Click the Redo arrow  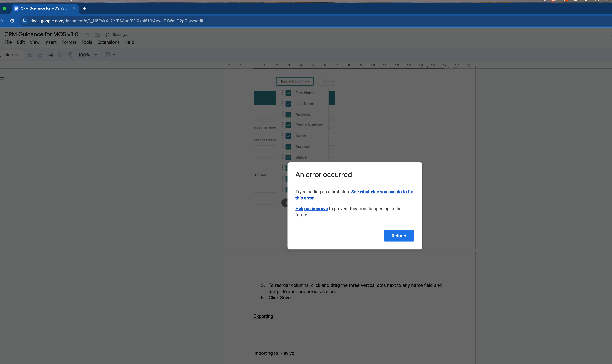pos(40,55)
